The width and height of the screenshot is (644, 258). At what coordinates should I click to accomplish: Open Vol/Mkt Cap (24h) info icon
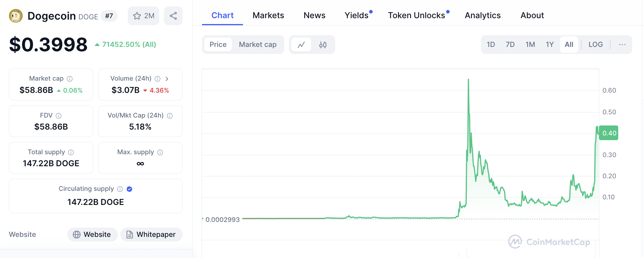coord(170,116)
